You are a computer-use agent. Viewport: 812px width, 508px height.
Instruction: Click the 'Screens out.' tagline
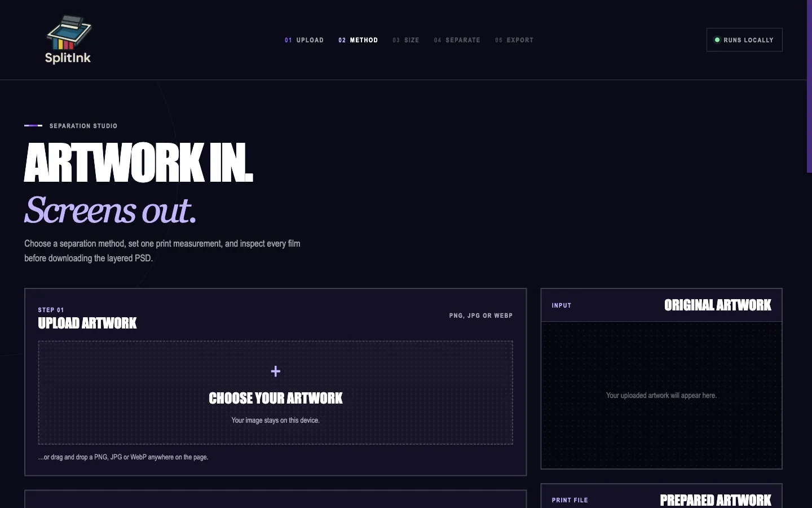pos(111,210)
